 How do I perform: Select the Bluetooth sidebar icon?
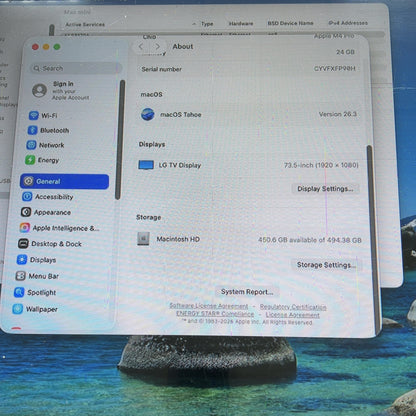coord(32,130)
